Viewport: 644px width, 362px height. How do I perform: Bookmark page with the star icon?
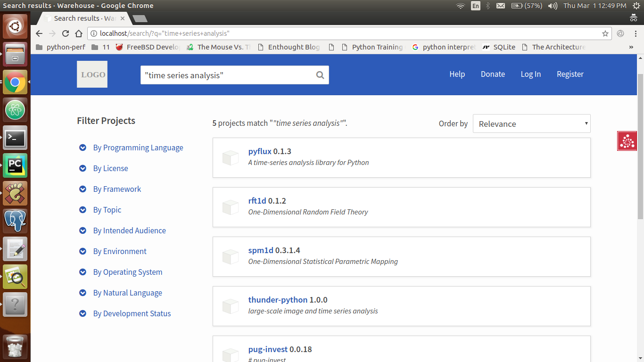point(605,33)
